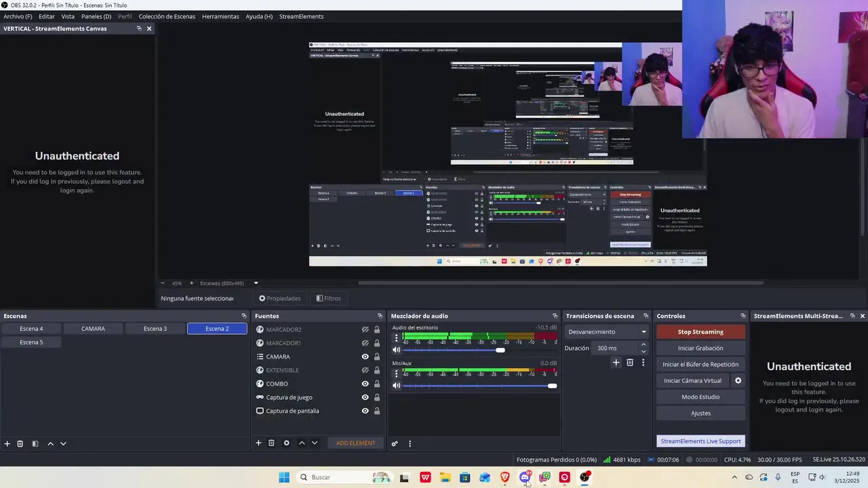Open scene filters icon in Escenas toolbar
This screenshot has height=488, width=868.
[35, 443]
